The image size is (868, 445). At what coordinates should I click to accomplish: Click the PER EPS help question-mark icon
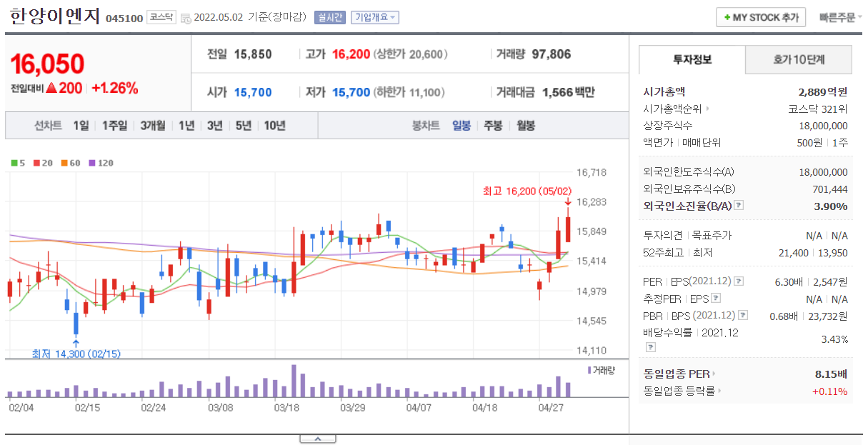point(739,281)
